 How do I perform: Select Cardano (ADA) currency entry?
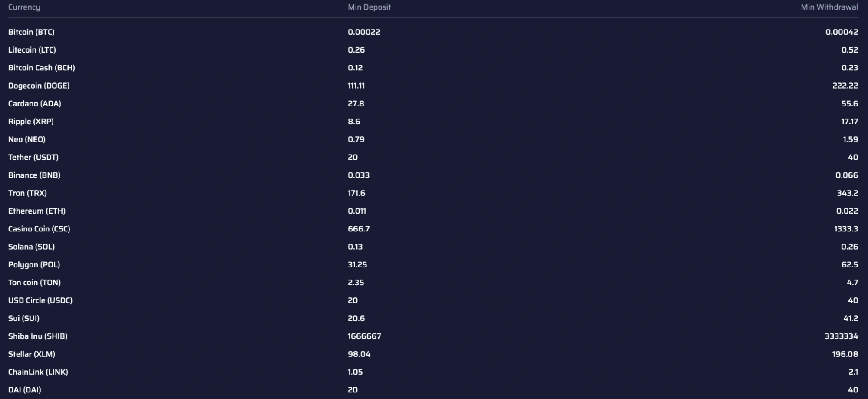(x=35, y=104)
